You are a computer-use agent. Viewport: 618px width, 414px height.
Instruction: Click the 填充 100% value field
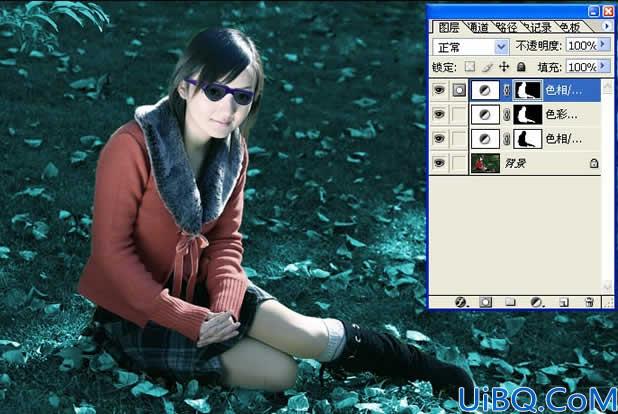point(582,66)
